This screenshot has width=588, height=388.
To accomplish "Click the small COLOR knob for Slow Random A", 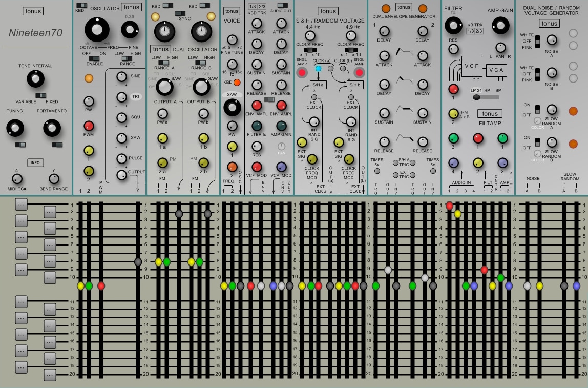I will tap(537, 121).
